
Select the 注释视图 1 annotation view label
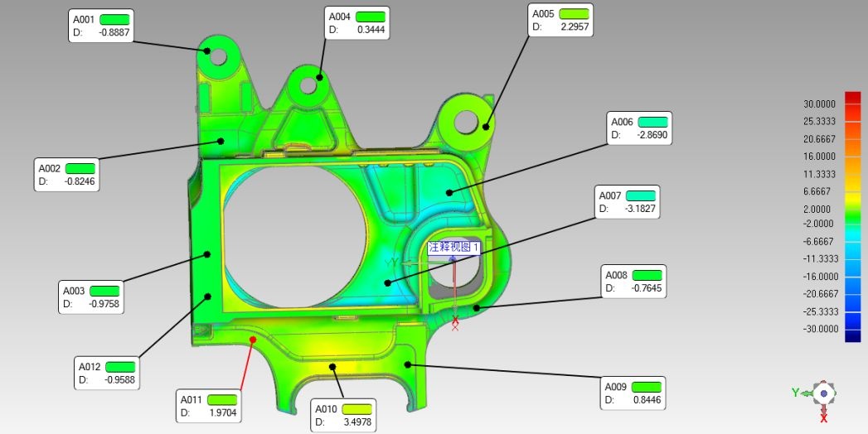coord(453,247)
